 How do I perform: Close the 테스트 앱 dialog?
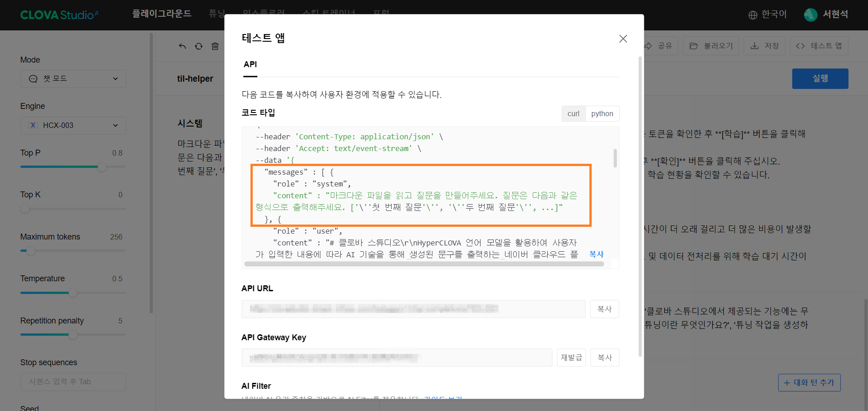(623, 39)
